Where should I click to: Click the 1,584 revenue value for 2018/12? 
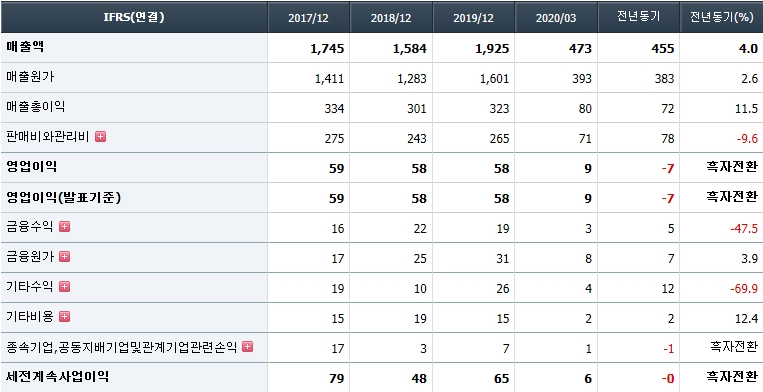point(410,49)
